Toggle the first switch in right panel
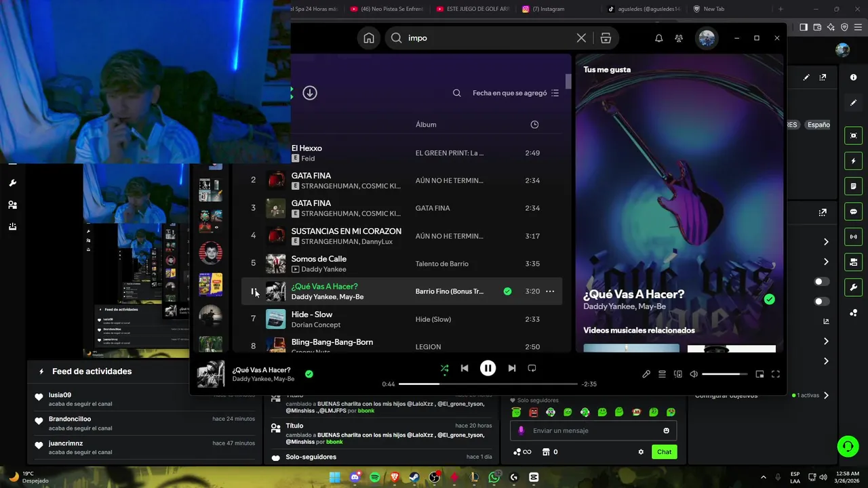The width and height of the screenshot is (868, 488). [821, 281]
